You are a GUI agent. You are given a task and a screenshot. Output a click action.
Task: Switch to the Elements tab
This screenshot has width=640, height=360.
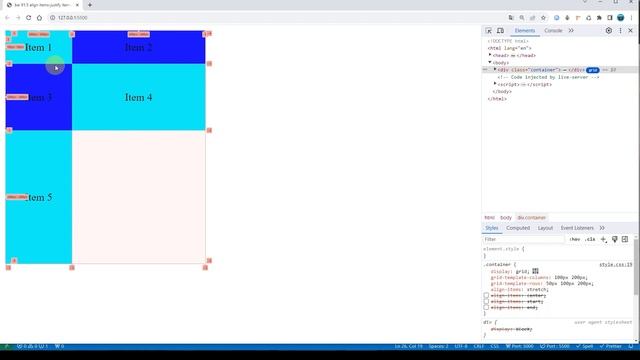pos(524,31)
